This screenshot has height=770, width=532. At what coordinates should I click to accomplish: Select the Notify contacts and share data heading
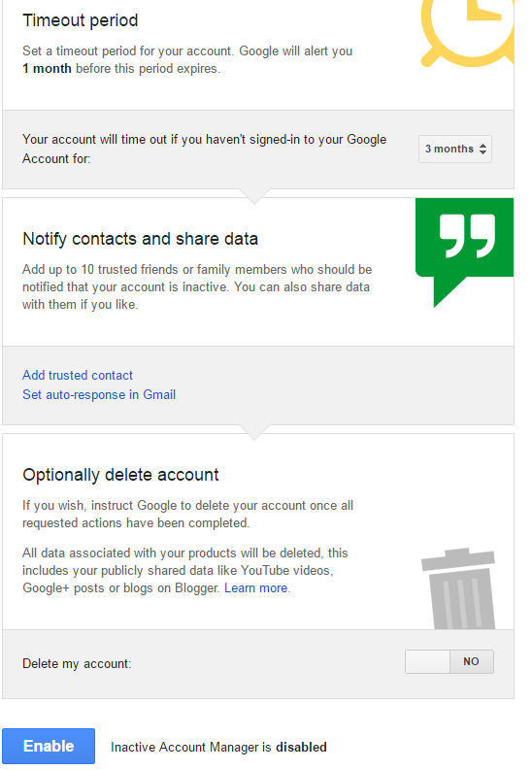[141, 239]
